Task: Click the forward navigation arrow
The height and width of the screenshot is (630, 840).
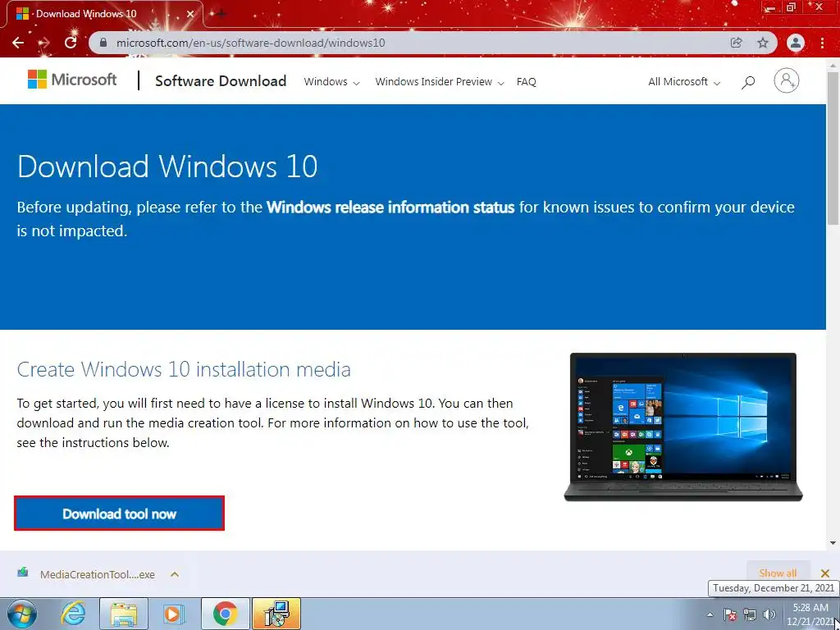Action: 44,43
